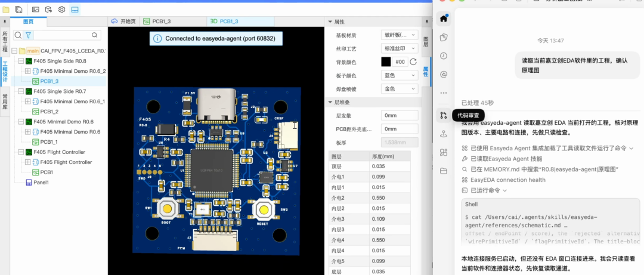The image size is (644, 275).
Task: Click the 3D rendered PCB board preview
Action: (217, 171)
